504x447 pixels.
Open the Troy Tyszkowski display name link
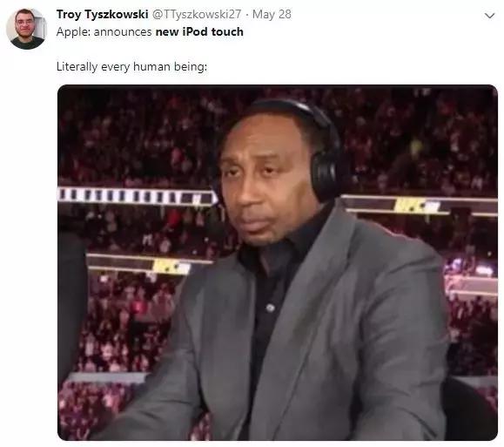click(x=102, y=14)
